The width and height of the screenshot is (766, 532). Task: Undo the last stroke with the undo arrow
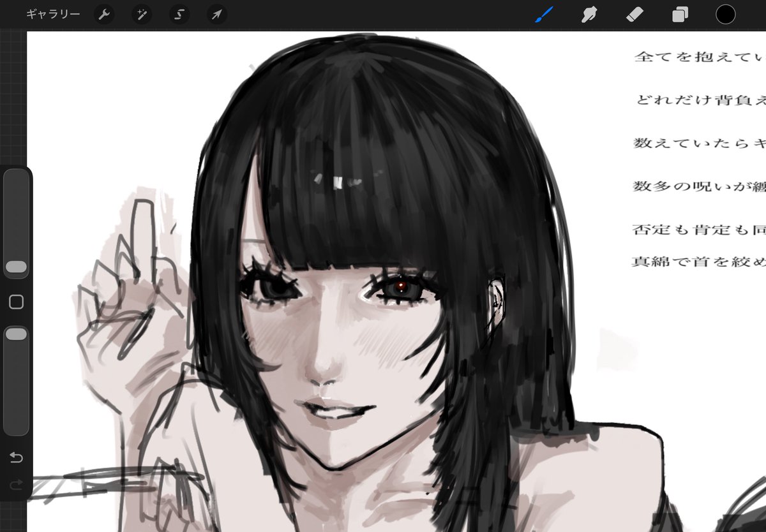17,457
